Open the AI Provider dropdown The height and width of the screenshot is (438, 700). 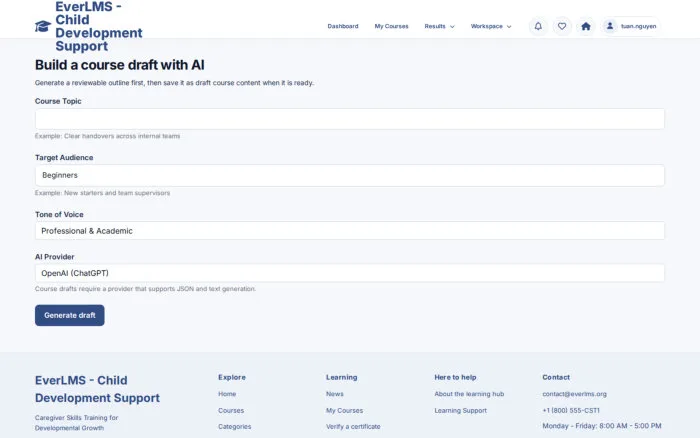350,273
